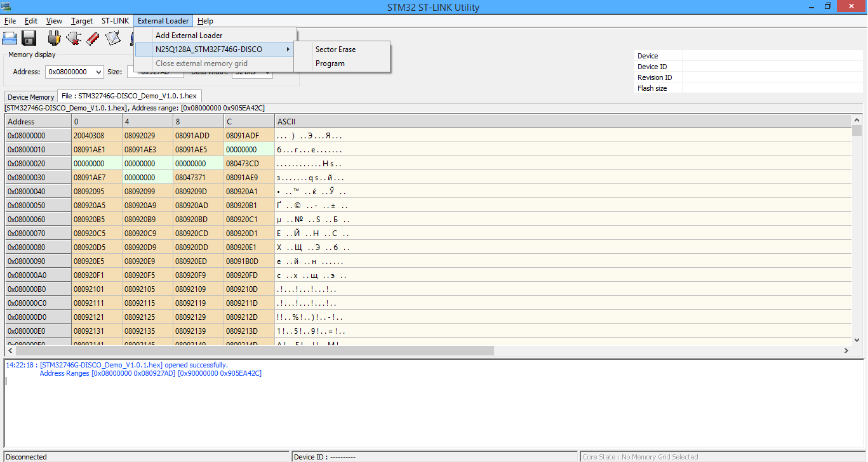Select cell 080920B1 in row 0x08000050
Viewport: 868px width, 462px height.
pos(249,205)
